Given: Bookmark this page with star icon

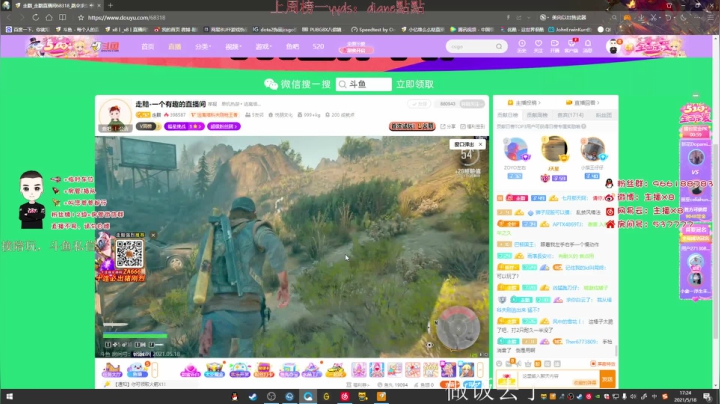Looking at the screenshot, I should (x=81, y=17).
